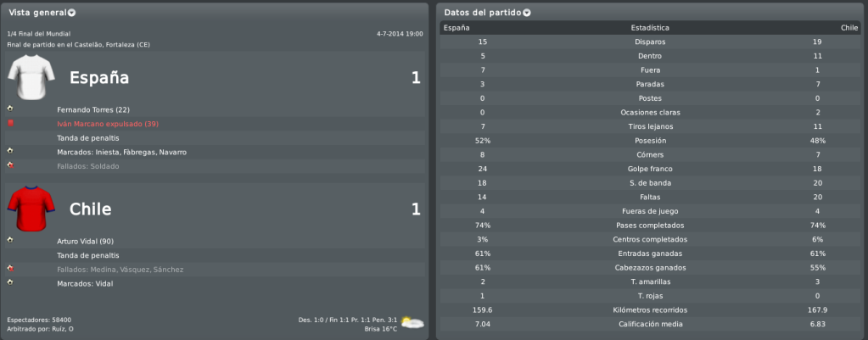
Task: Click the missed penalty icon beside Fallados: Medina
Action: 10,269
